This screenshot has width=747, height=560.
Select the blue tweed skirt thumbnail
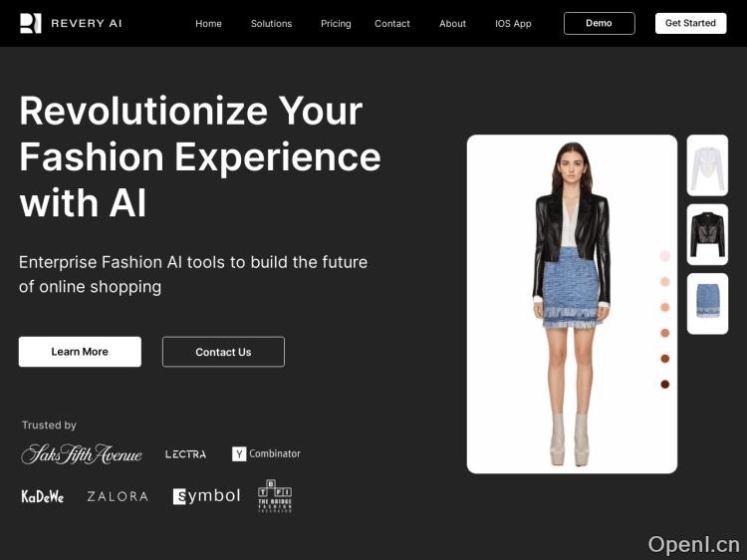[x=707, y=304]
